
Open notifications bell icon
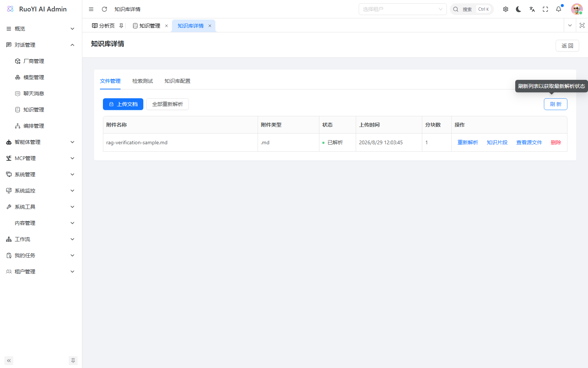click(x=559, y=9)
